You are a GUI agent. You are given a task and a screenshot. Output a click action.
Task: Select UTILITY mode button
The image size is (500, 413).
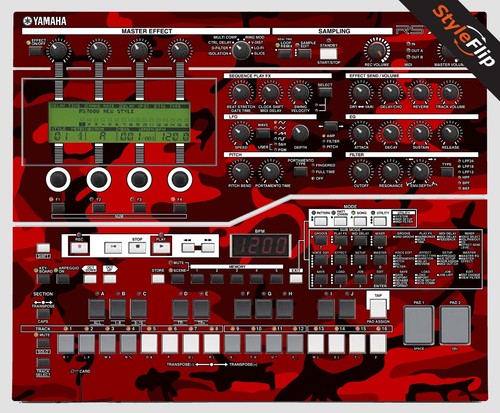click(x=380, y=220)
